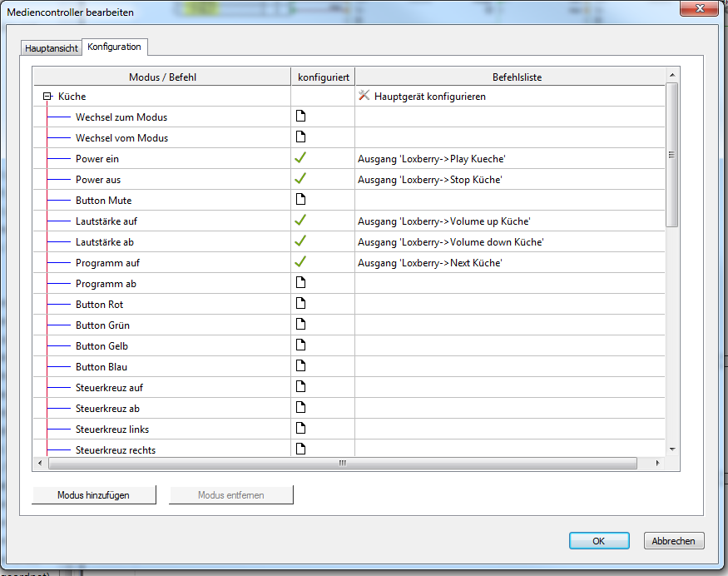Select the Programm auf row label

point(107,263)
